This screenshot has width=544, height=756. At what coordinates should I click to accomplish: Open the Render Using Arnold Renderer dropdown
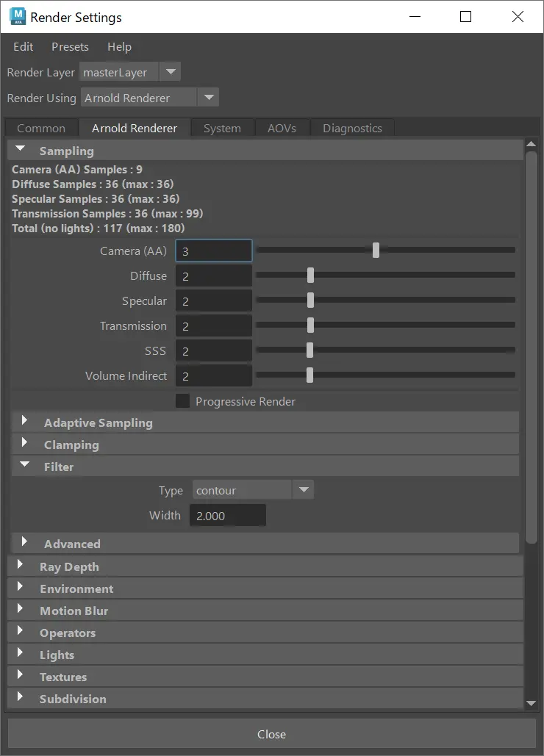click(x=150, y=98)
